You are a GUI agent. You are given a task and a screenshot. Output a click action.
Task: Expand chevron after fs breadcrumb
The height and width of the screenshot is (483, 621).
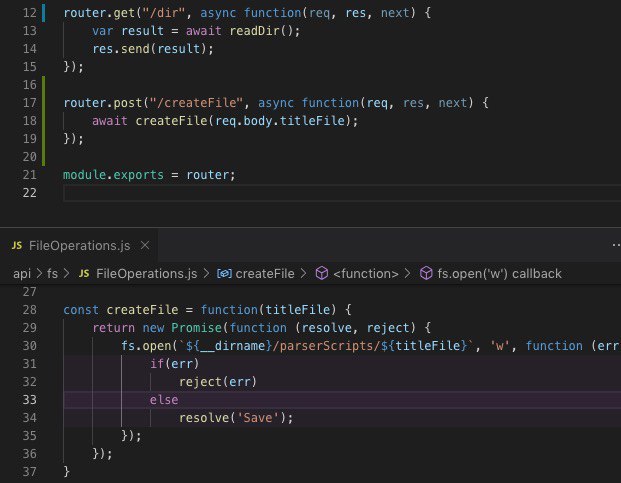[67, 274]
